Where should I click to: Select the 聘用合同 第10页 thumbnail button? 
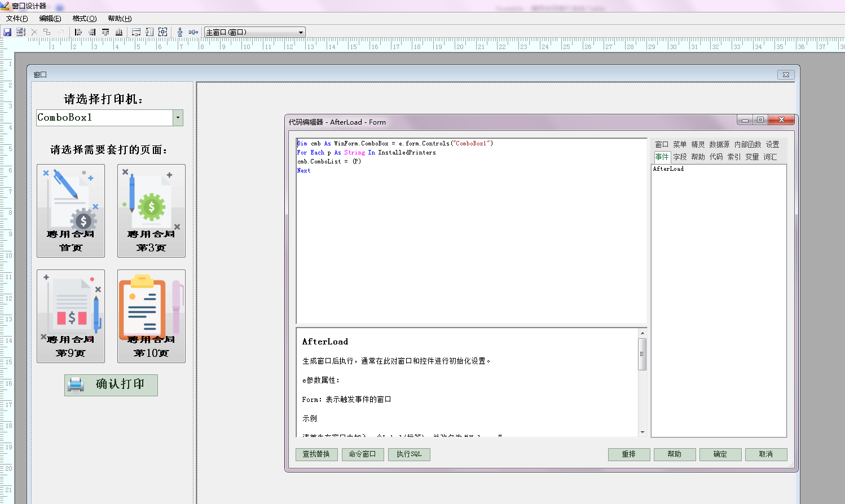151,316
